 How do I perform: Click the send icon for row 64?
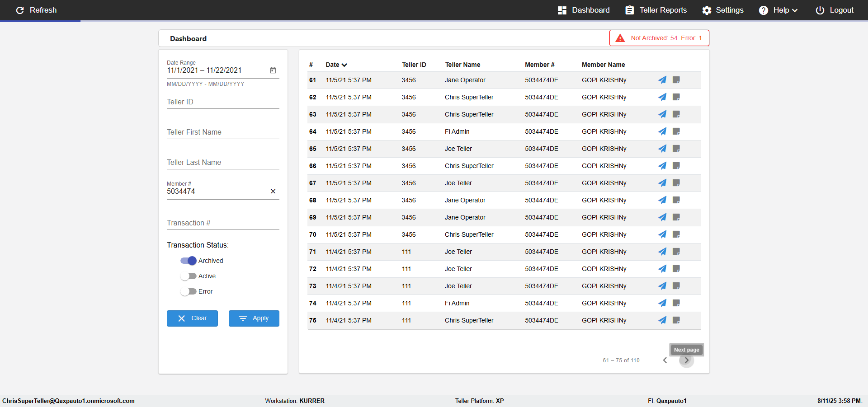click(x=662, y=131)
